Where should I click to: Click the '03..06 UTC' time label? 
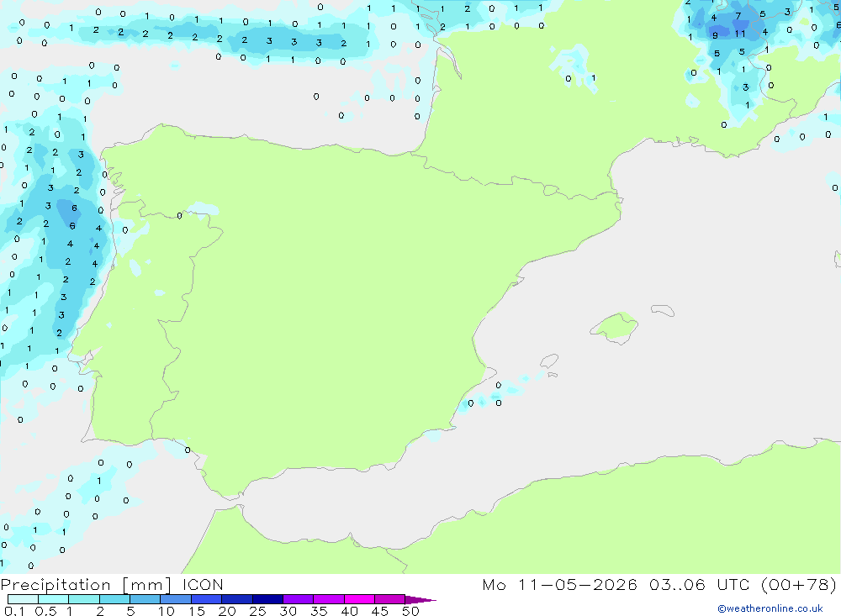click(x=699, y=584)
